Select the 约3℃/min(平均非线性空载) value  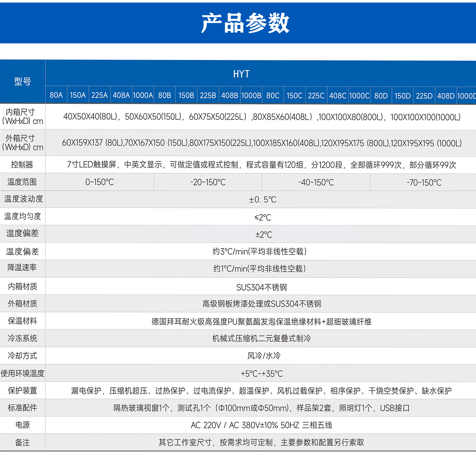pyautogui.click(x=260, y=252)
